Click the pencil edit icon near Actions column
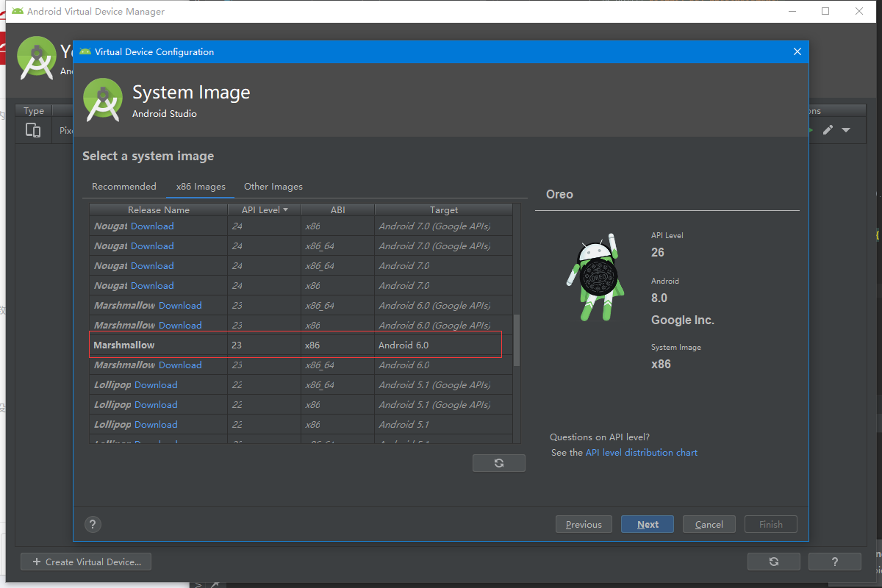The image size is (882, 588). click(828, 129)
